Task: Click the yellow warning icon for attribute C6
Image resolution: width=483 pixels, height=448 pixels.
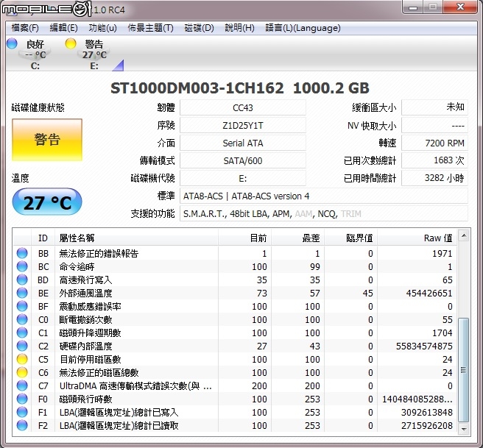Action: pos(22,372)
